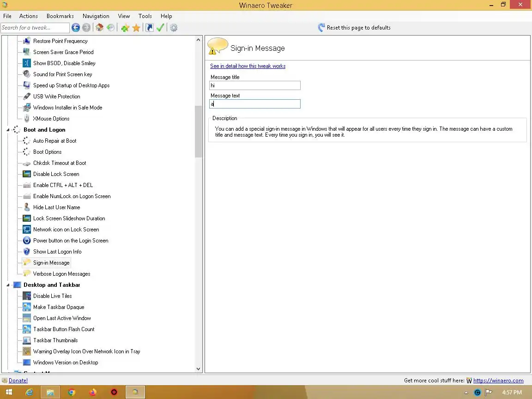The height and width of the screenshot is (399, 532).
Task: Select Make Taskbar Opaque
Action: 58,307
